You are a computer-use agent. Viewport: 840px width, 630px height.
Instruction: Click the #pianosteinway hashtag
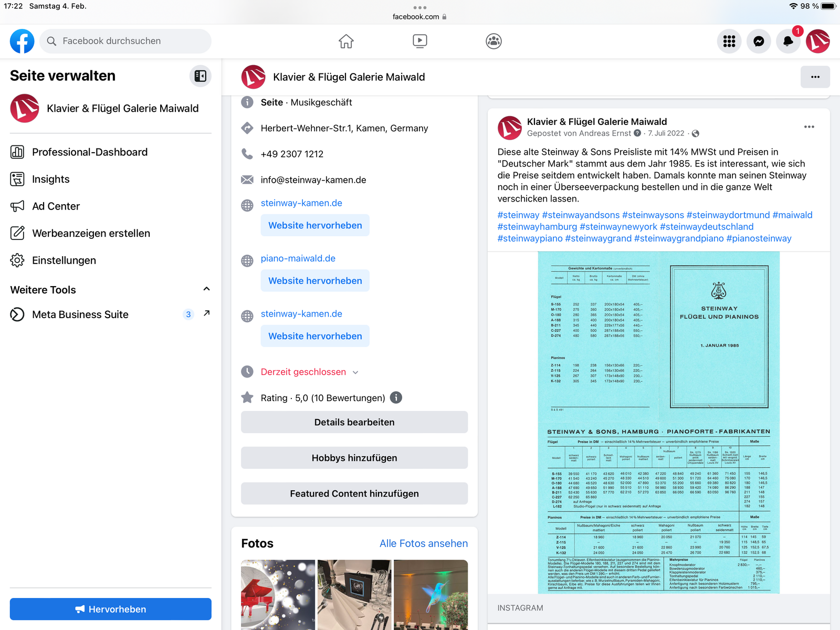pyautogui.click(x=759, y=238)
